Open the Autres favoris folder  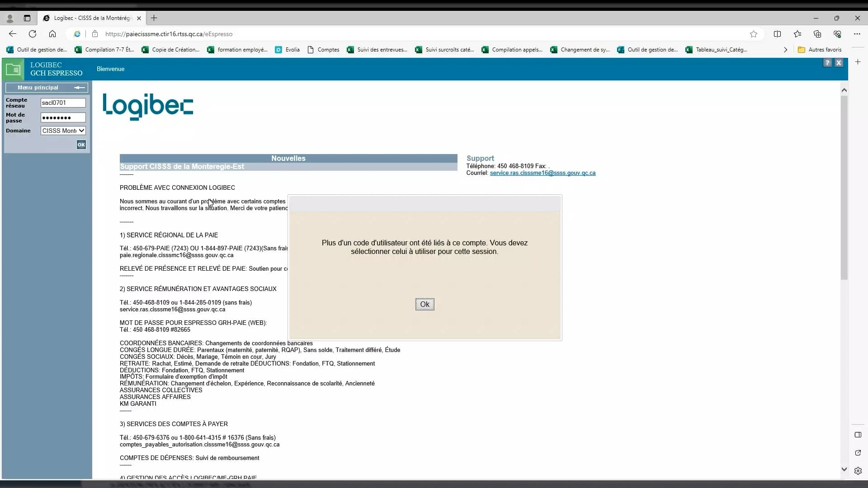(820, 50)
